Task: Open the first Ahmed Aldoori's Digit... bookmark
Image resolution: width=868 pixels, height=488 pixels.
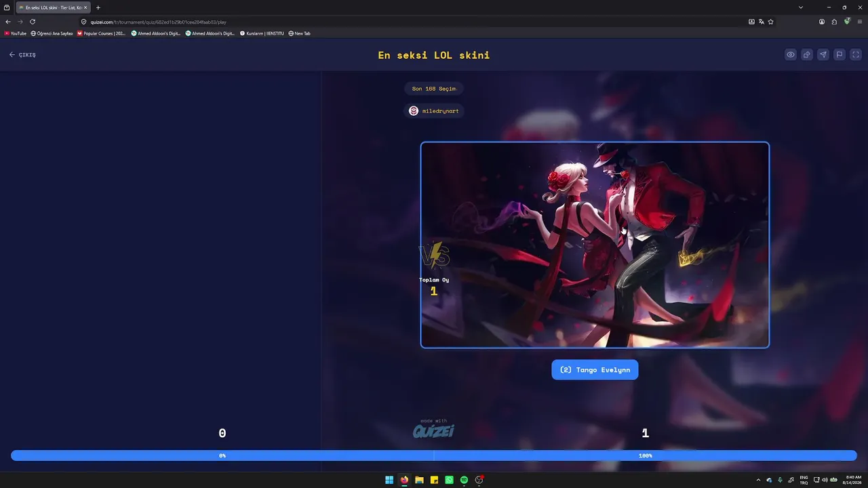Action: tap(156, 33)
